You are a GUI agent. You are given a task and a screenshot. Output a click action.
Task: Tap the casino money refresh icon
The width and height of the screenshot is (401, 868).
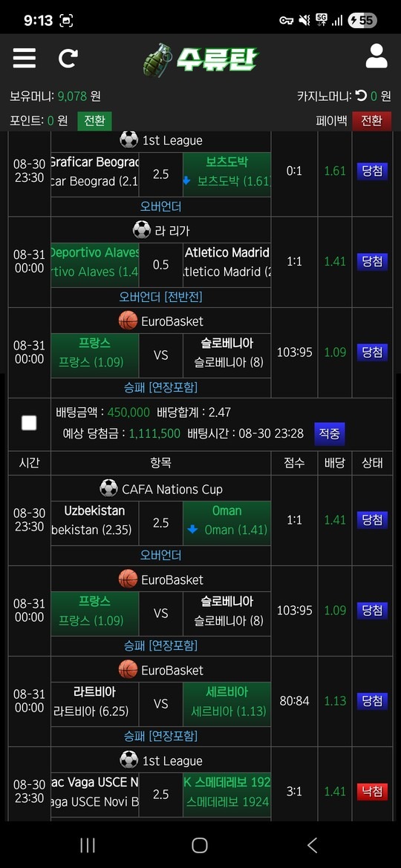click(361, 96)
